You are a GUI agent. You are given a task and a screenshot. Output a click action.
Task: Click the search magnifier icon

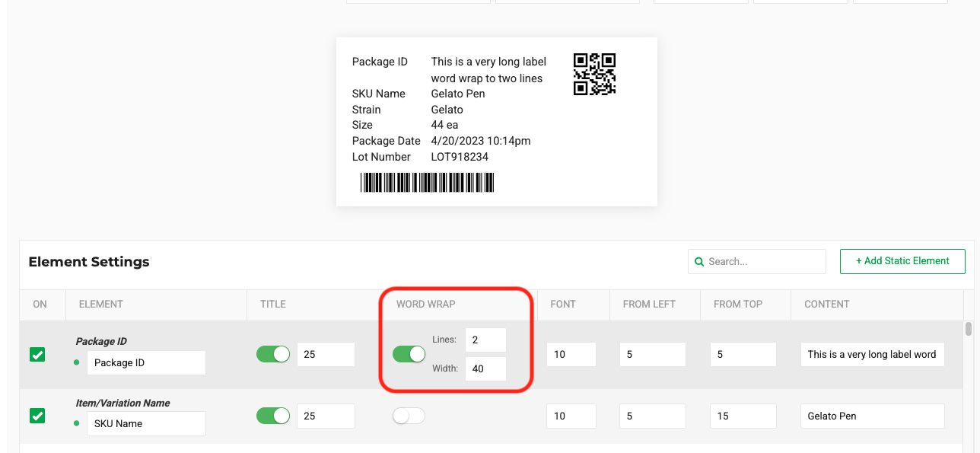tap(699, 262)
